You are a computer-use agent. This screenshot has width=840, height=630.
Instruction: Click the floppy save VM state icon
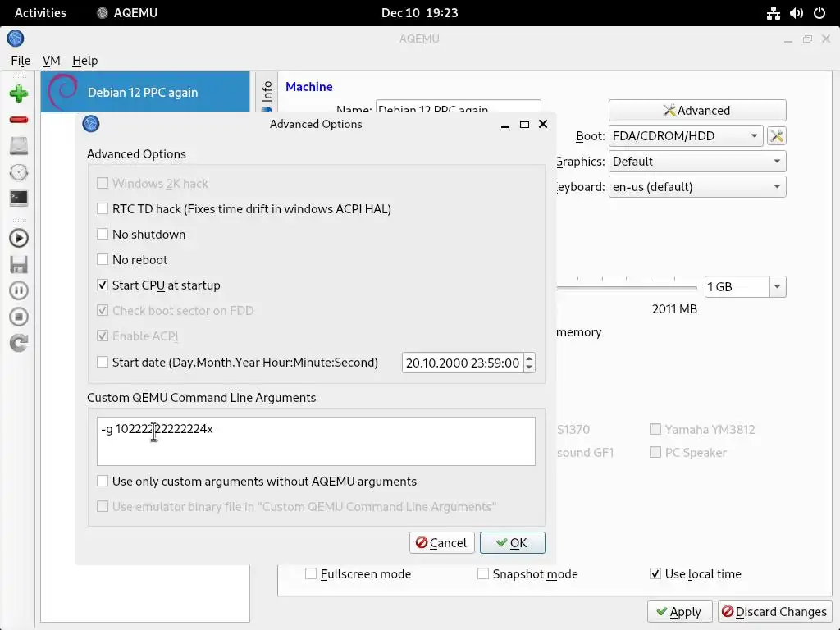tap(19, 264)
